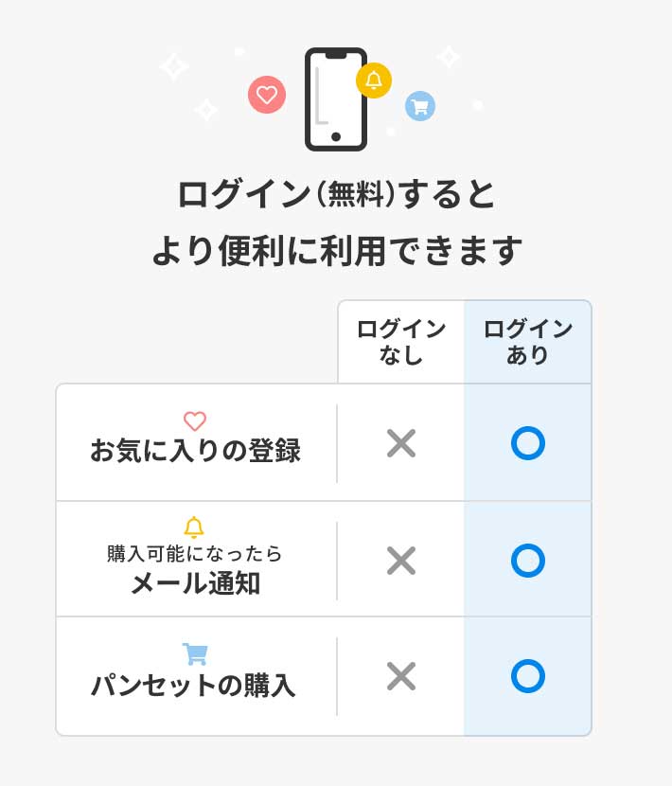Click the gray X in パンセットの購入 row
672x786 pixels.
pyautogui.click(x=401, y=676)
